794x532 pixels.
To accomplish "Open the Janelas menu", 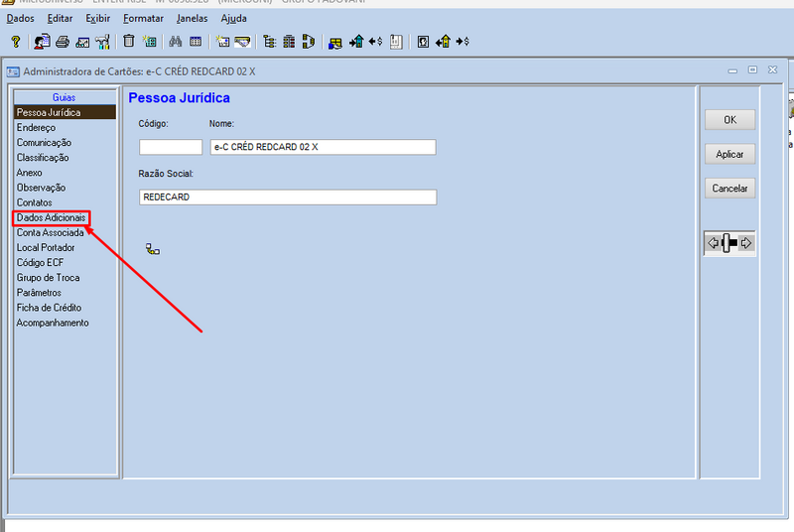I will (x=192, y=19).
